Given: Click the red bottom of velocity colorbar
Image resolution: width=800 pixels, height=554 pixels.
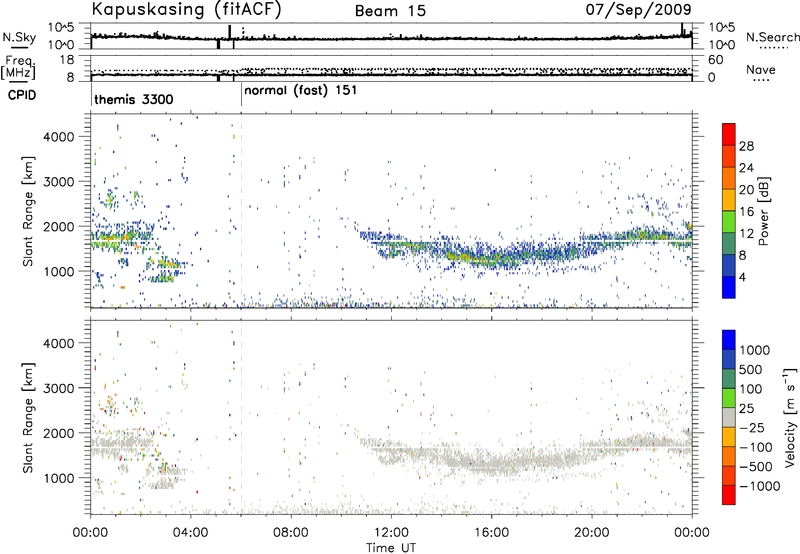Looking at the screenshot, I should [729, 495].
